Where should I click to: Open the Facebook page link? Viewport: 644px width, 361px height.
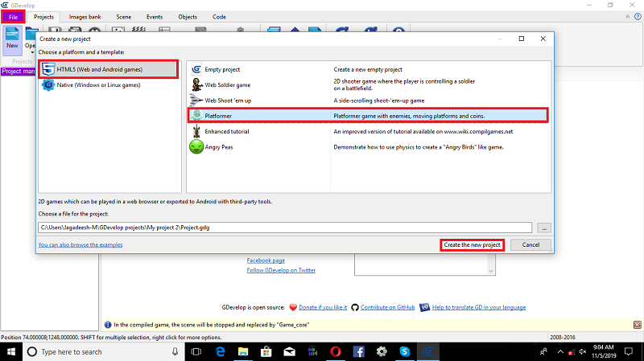(266, 260)
